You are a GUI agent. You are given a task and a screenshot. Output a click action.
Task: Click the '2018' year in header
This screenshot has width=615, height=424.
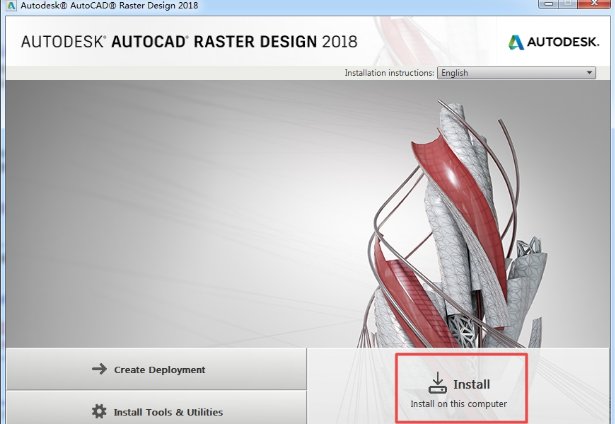click(334, 43)
